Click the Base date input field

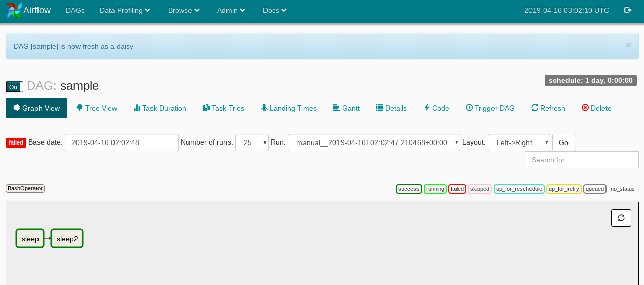[122, 142]
